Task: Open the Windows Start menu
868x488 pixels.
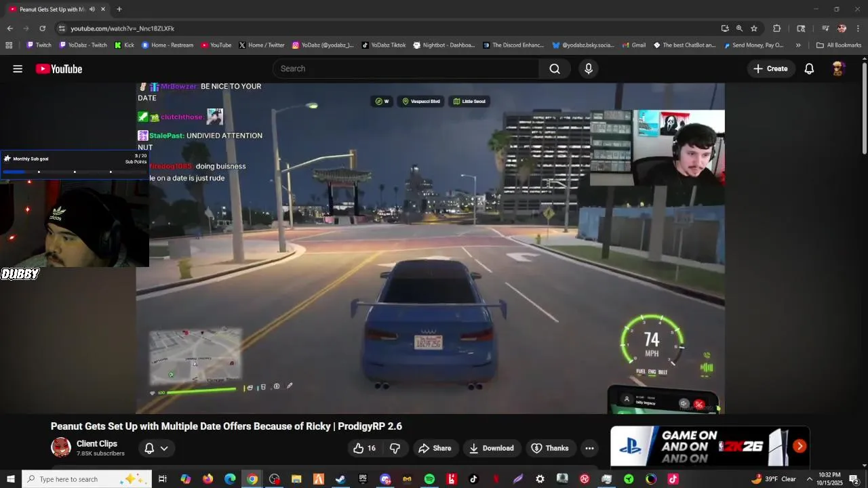Action: tap(11, 479)
